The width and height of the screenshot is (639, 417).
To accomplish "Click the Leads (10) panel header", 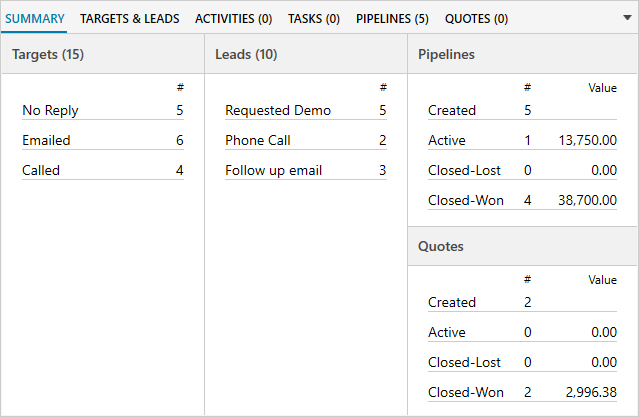I will click(246, 54).
